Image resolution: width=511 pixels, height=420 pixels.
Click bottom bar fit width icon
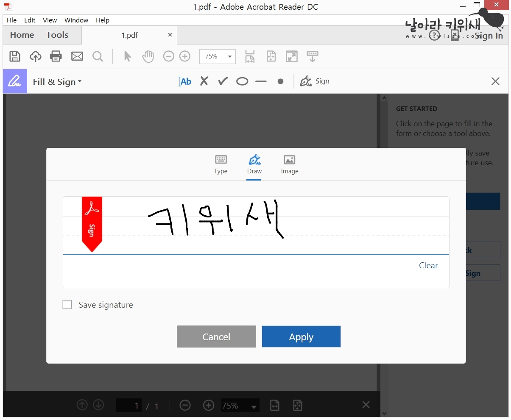pos(275,406)
